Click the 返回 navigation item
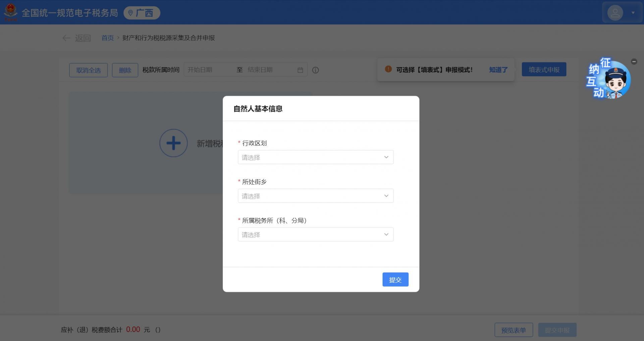This screenshot has height=341, width=644. click(83, 38)
